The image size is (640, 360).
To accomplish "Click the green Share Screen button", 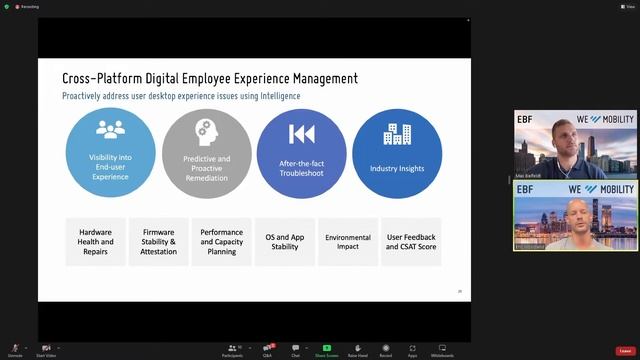I will click(x=327, y=350).
